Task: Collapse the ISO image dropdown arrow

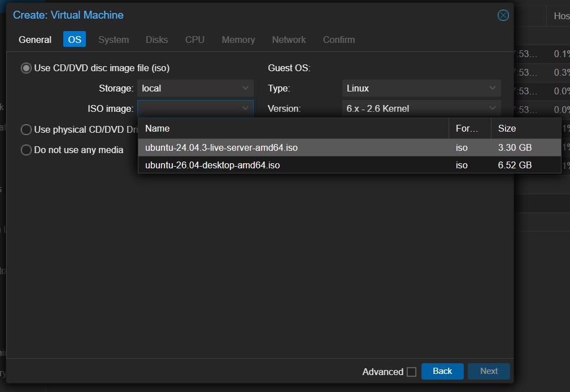Action: click(x=245, y=108)
